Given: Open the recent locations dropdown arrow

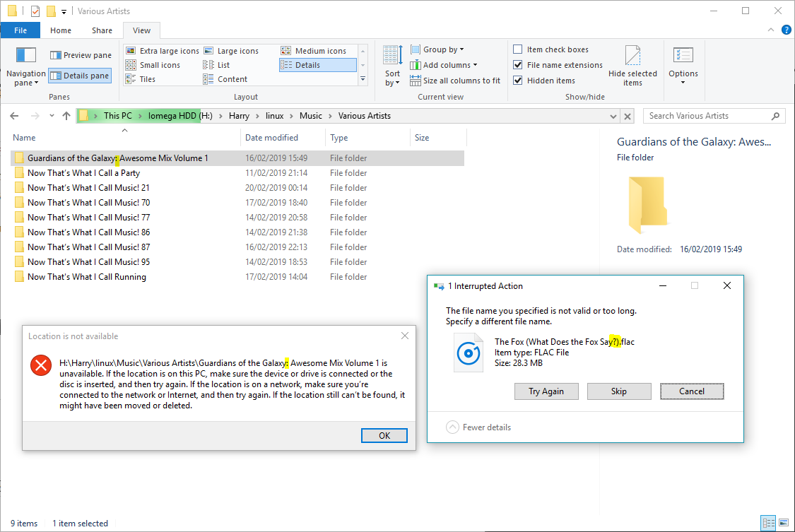Looking at the screenshot, I should 52,116.
